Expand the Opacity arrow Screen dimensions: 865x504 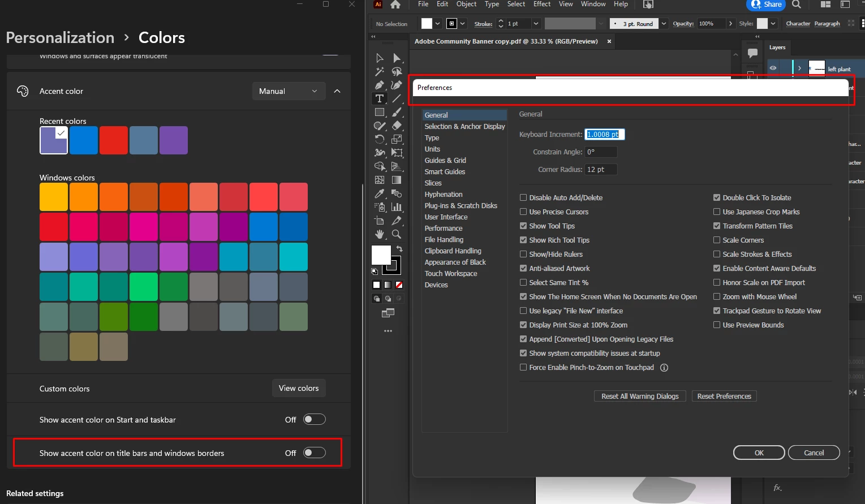(731, 24)
